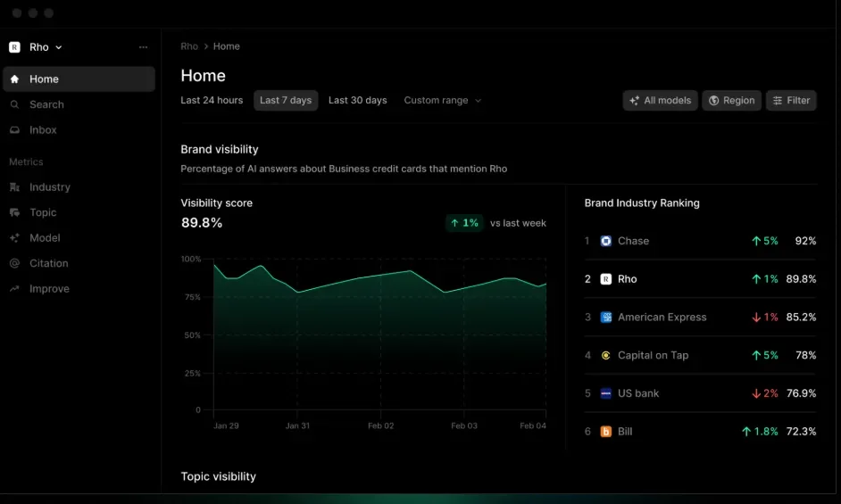Click the Topic visibility heading
Viewport: 841px width, 504px height.
tap(219, 476)
